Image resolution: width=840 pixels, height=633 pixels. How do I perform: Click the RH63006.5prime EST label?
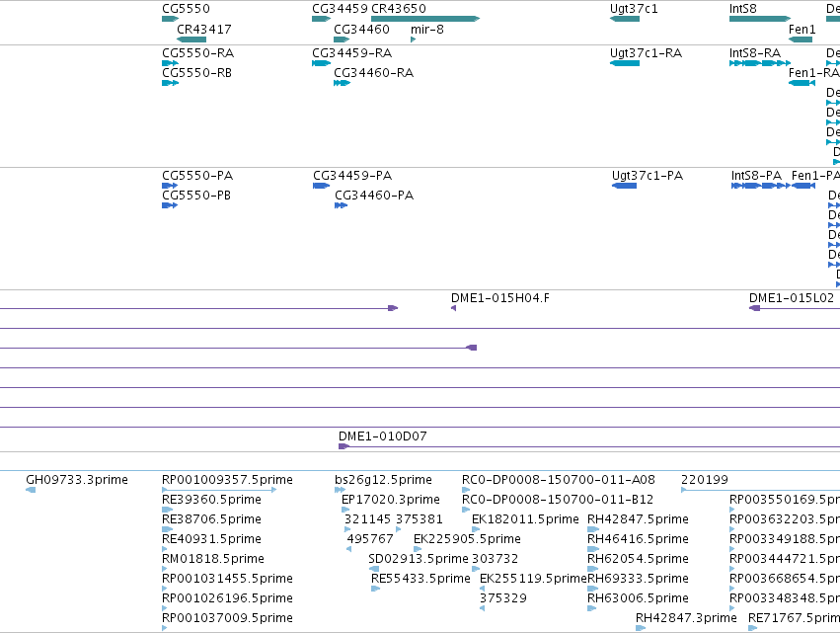638,598
